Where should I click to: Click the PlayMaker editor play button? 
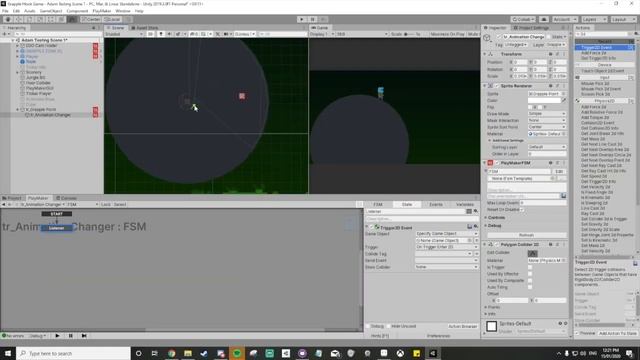[57, 336]
